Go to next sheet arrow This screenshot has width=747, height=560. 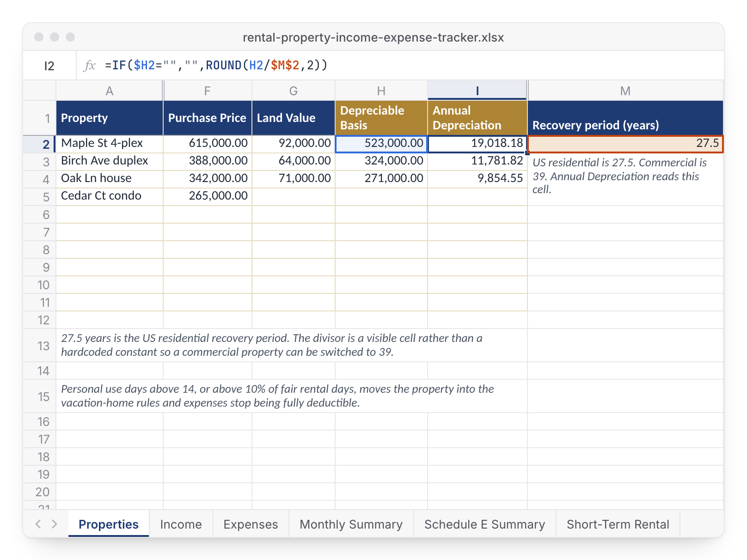(55, 524)
